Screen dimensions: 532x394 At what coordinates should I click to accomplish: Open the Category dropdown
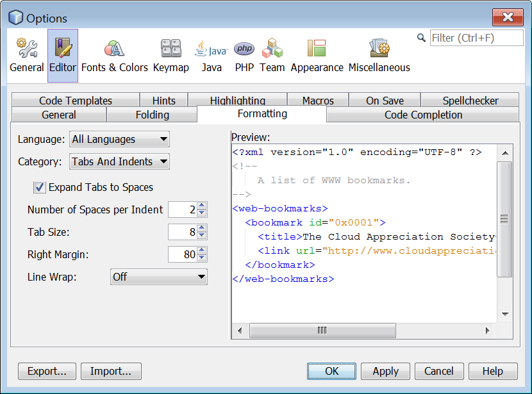(119, 161)
